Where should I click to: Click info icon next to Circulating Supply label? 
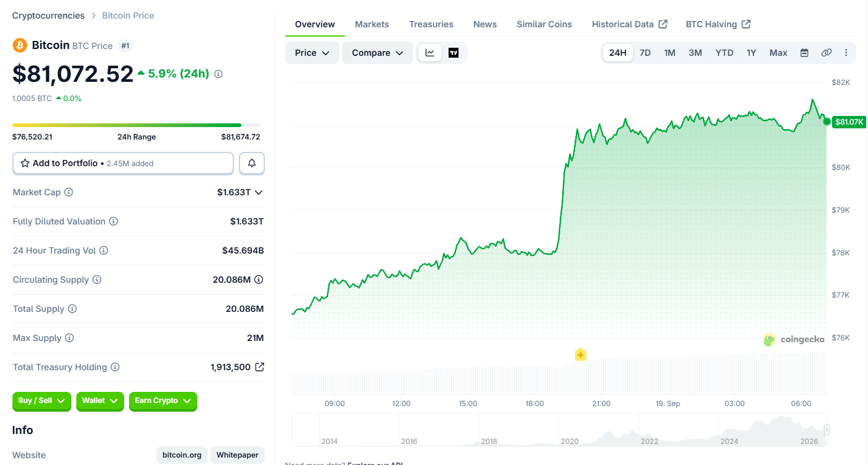click(x=97, y=280)
